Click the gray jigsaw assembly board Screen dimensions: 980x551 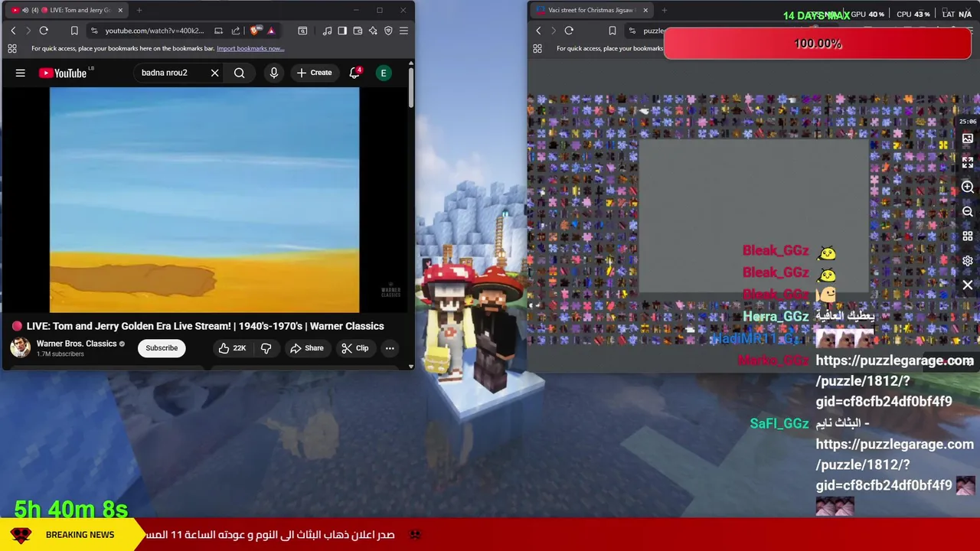tap(754, 216)
